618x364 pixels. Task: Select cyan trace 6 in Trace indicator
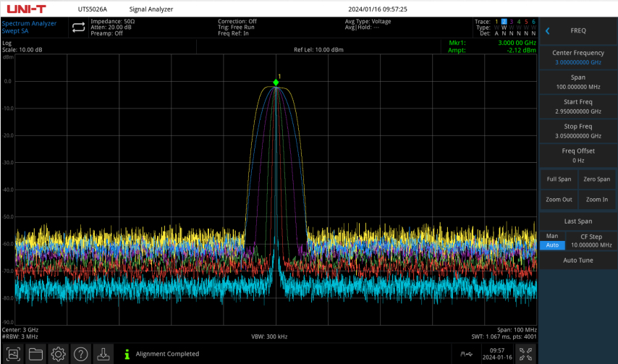point(533,22)
